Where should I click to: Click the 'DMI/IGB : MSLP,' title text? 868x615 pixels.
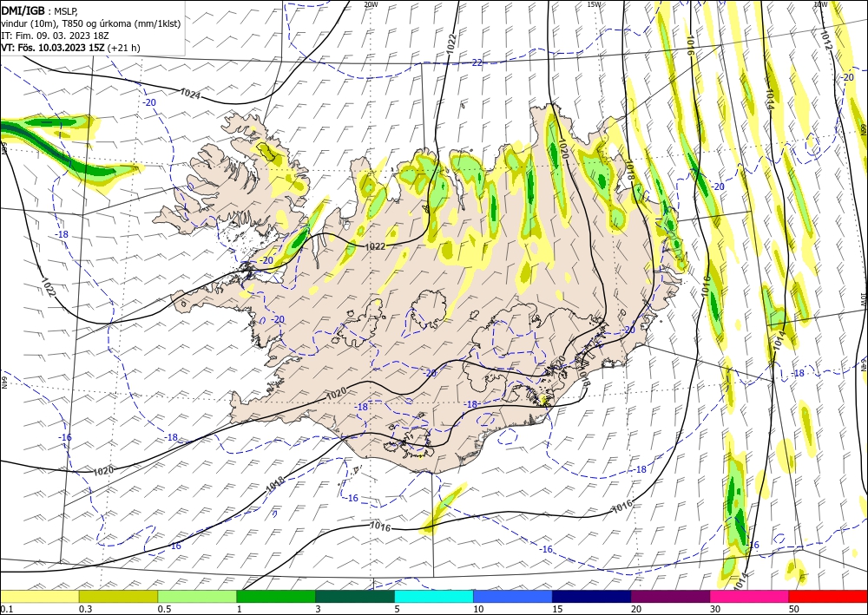(40, 10)
